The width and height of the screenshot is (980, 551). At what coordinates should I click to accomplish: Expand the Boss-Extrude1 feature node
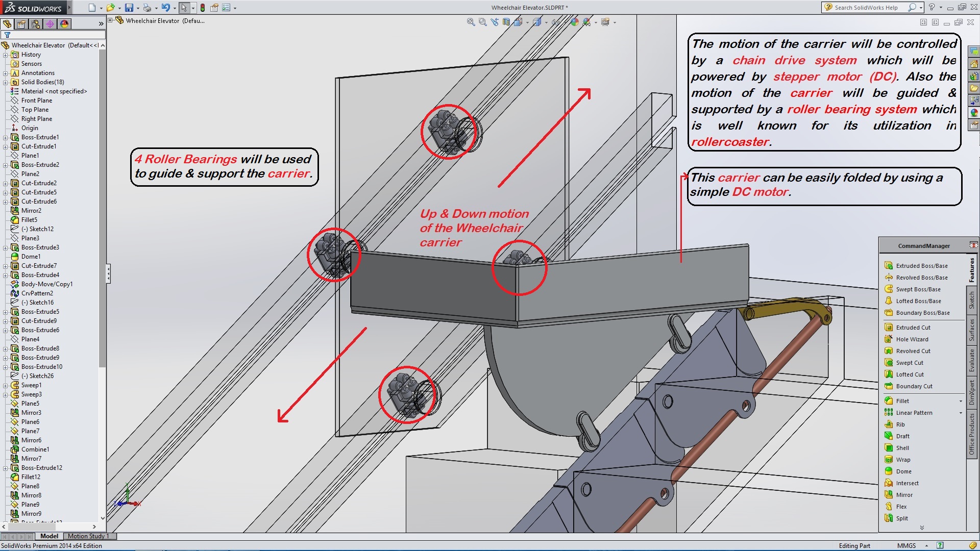(x=6, y=137)
